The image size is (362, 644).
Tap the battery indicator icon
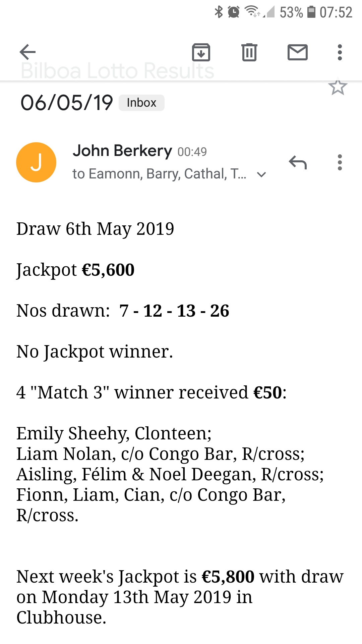(311, 12)
